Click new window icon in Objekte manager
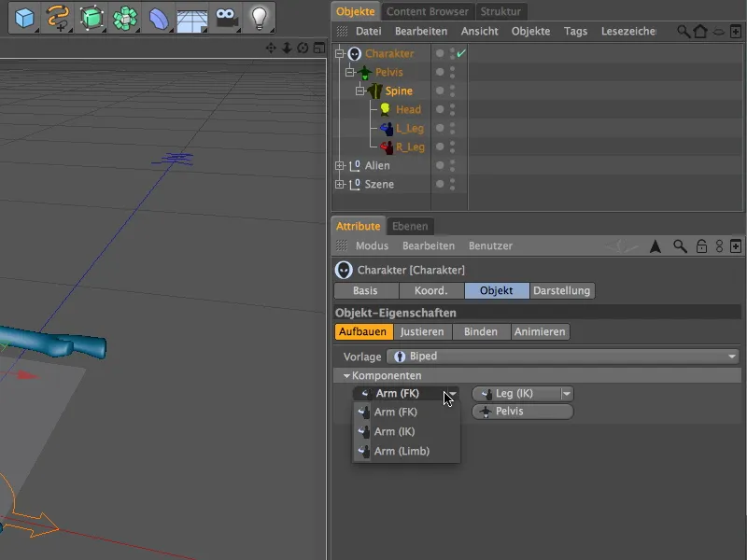Image resolution: width=747 pixels, height=560 pixels. click(x=736, y=32)
